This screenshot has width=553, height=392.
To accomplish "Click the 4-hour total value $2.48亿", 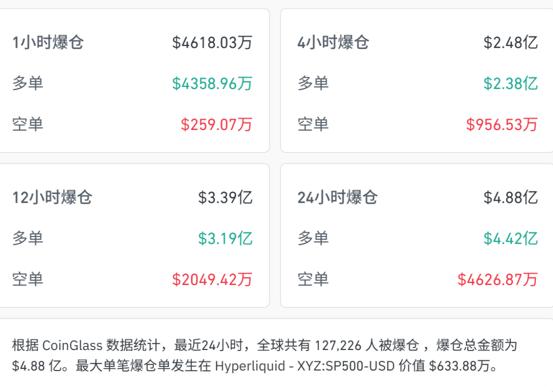I will pyautogui.click(x=511, y=42).
